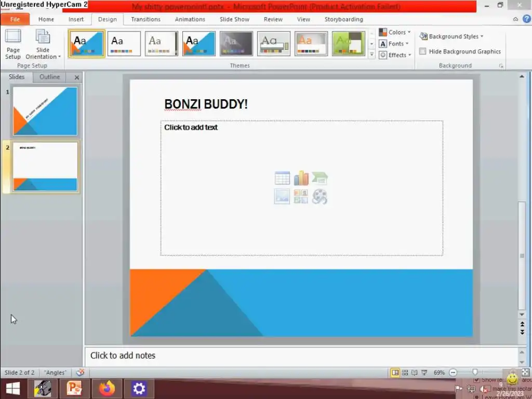Click the notes area to add notes
The height and width of the screenshot is (399, 532).
tap(301, 355)
